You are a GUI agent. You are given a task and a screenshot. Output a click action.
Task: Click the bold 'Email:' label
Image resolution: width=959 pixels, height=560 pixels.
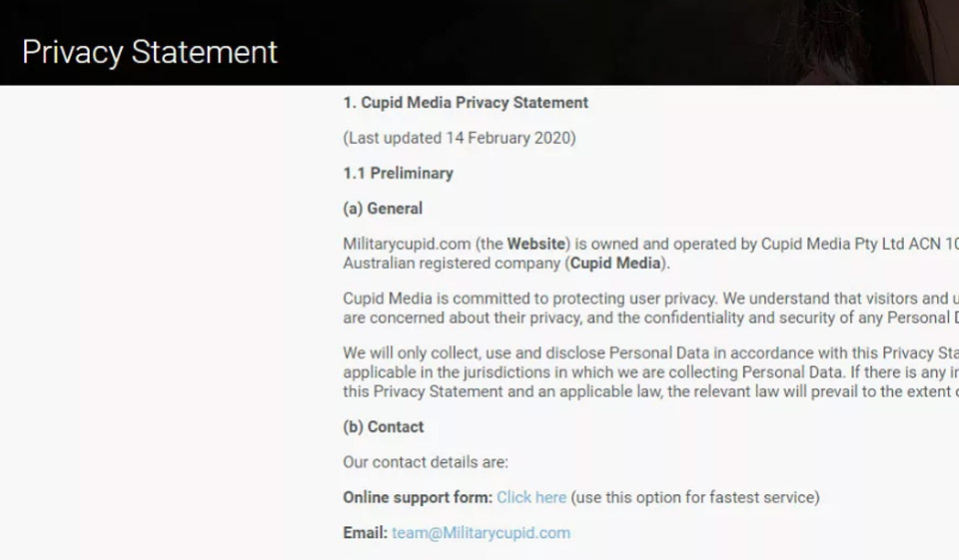click(365, 533)
